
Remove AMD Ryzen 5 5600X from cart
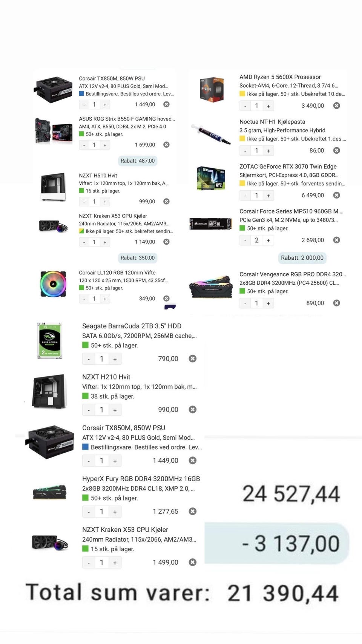(337, 106)
